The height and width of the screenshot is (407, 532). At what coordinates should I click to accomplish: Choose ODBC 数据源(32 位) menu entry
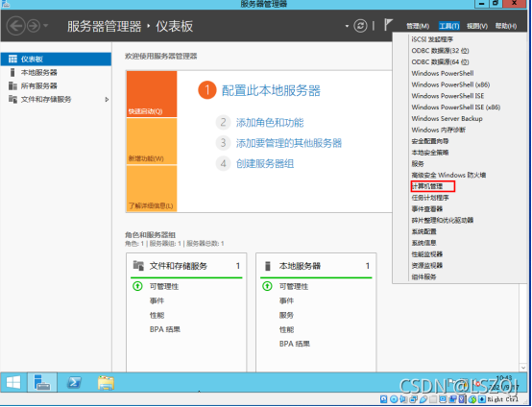[440, 51]
